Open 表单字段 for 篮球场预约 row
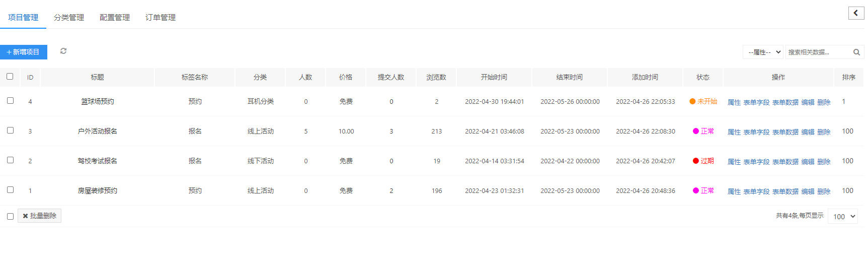The height and width of the screenshot is (258, 868). (x=756, y=102)
